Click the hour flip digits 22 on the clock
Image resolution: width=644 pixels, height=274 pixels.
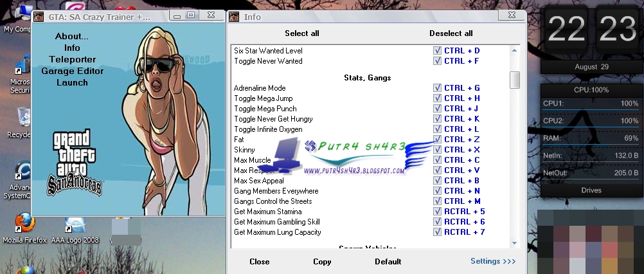pos(568,30)
